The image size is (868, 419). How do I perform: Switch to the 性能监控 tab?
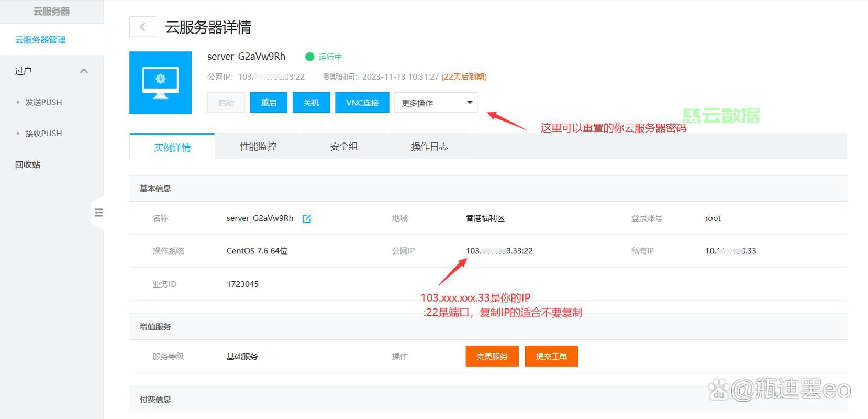(x=258, y=147)
